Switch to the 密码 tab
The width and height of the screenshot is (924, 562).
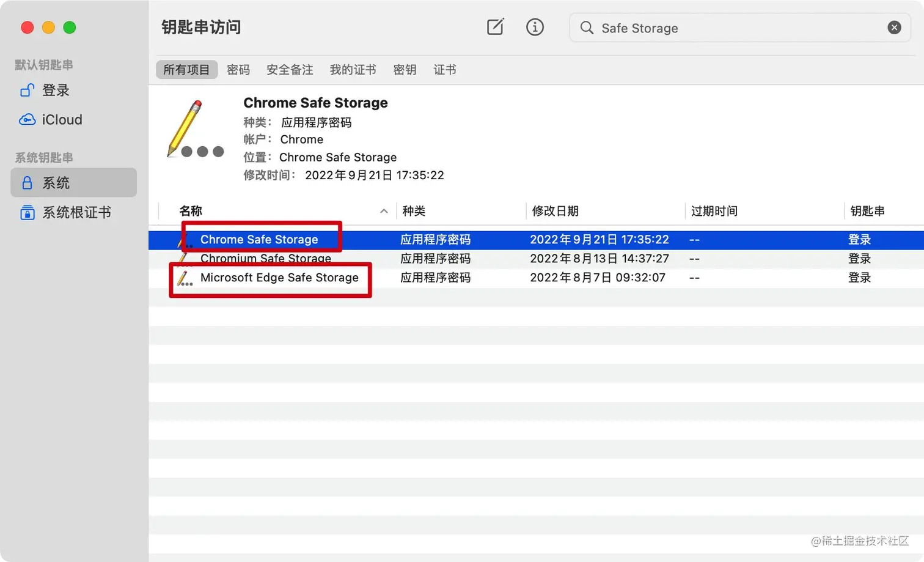click(x=238, y=70)
